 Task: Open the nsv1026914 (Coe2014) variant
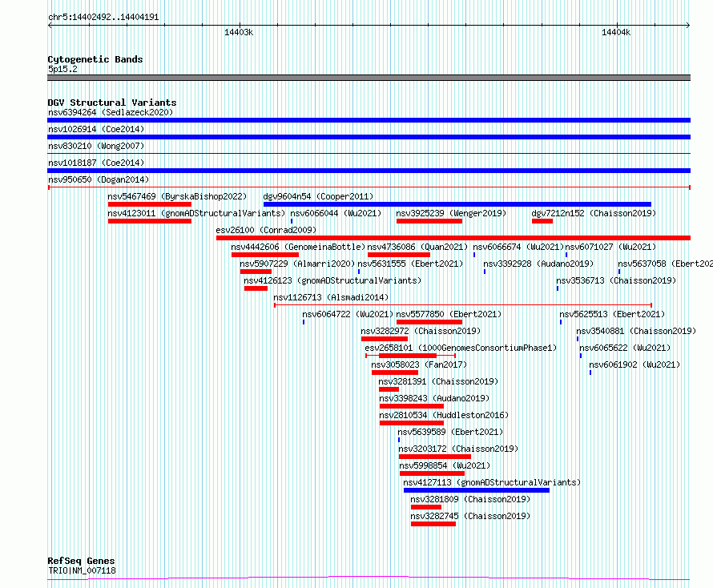96,129
